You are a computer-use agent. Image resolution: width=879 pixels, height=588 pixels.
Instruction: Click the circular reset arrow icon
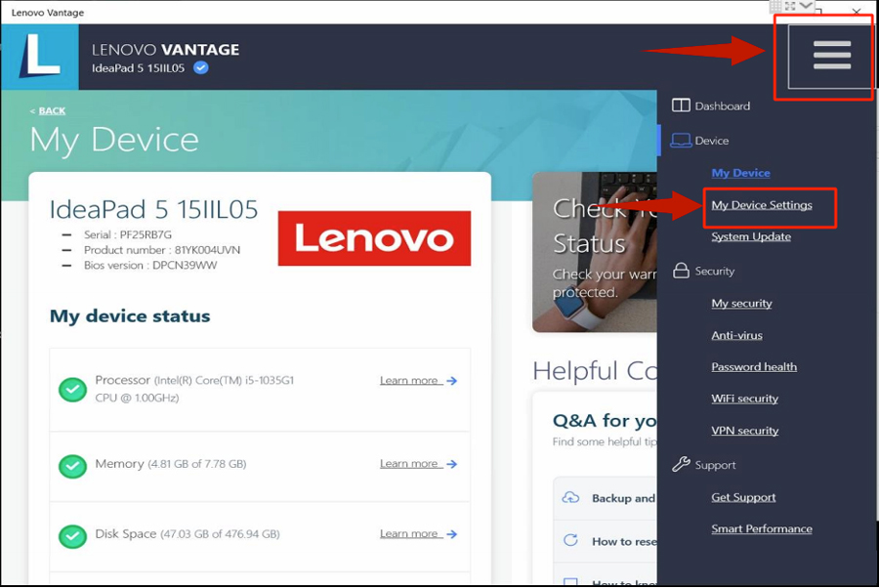tap(570, 540)
